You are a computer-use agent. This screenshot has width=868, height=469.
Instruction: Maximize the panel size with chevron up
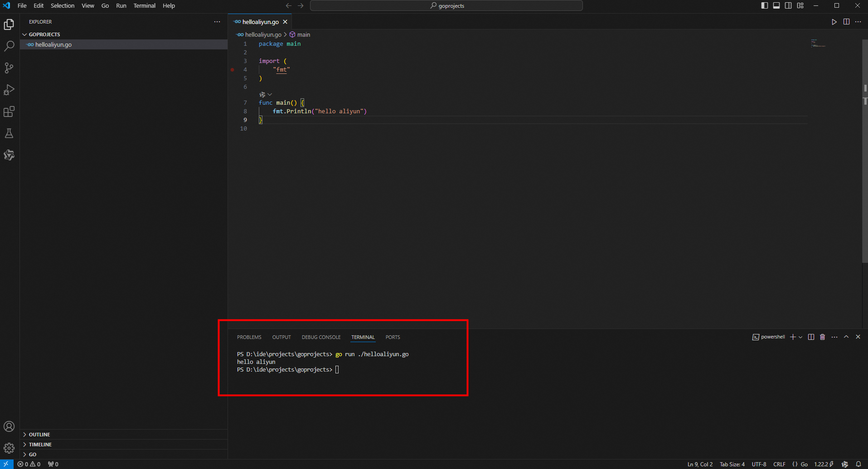(846, 337)
